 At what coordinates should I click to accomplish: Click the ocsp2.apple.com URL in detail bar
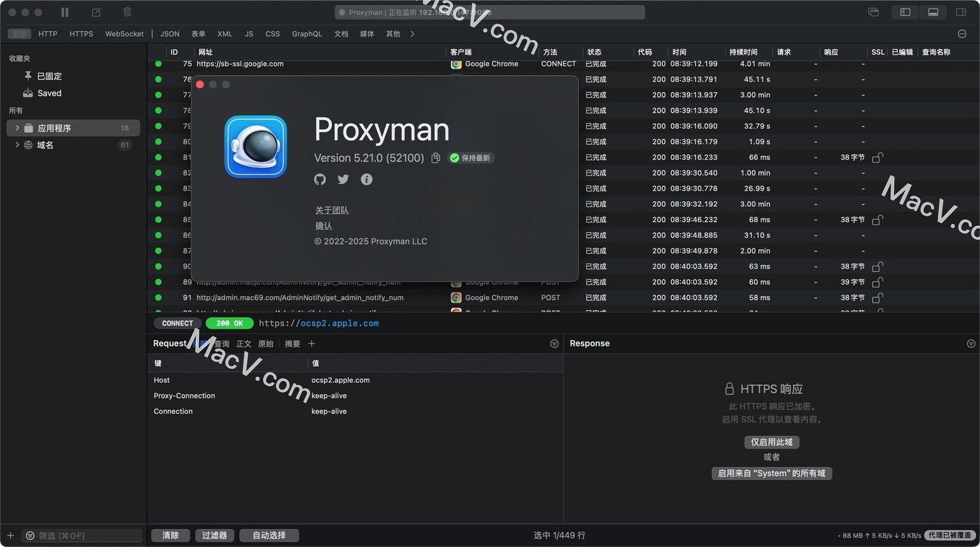(339, 324)
